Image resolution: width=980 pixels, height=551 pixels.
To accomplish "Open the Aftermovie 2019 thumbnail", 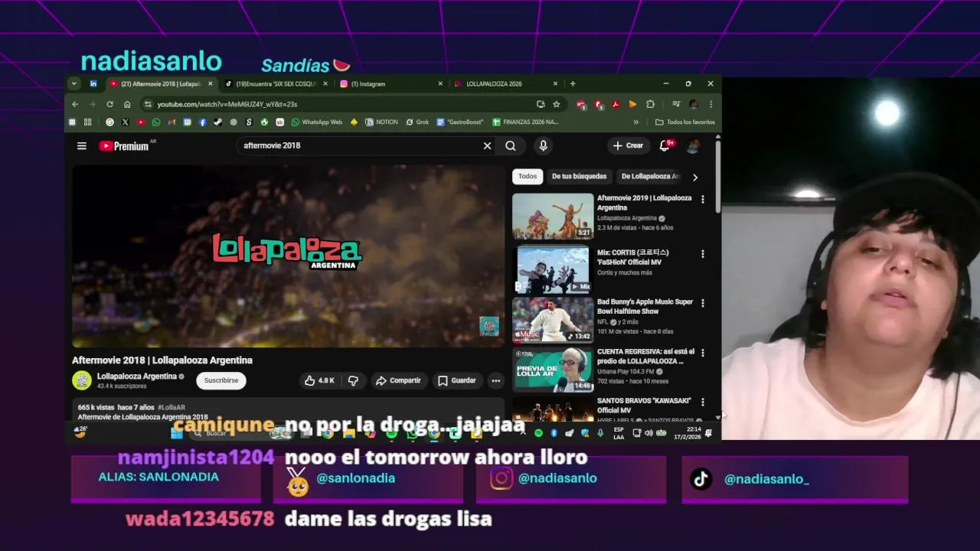I will (553, 216).
